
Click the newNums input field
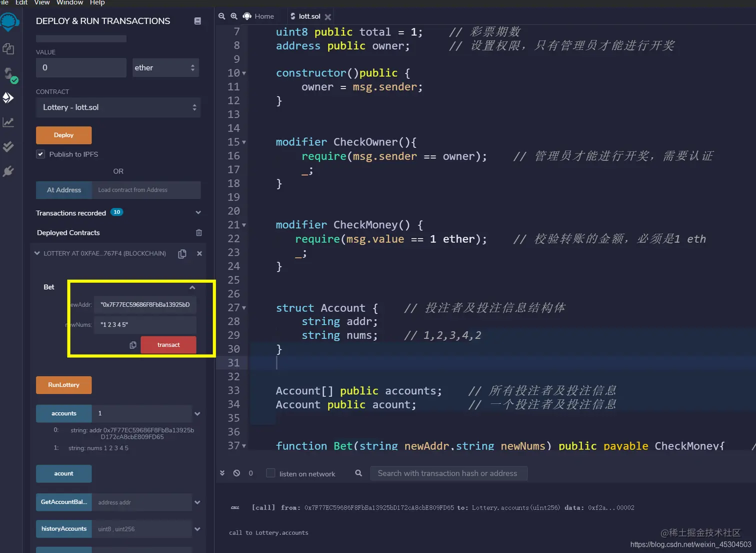coord(145,325)
